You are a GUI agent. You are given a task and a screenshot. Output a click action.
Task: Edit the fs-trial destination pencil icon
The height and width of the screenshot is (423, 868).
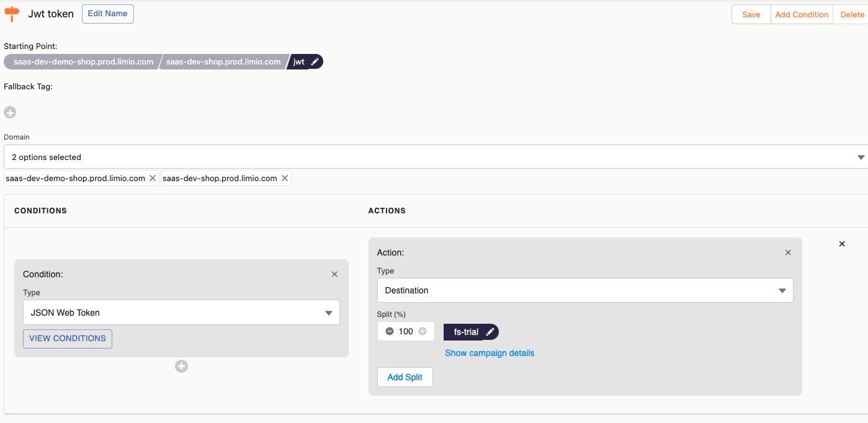tap(490, 332)
